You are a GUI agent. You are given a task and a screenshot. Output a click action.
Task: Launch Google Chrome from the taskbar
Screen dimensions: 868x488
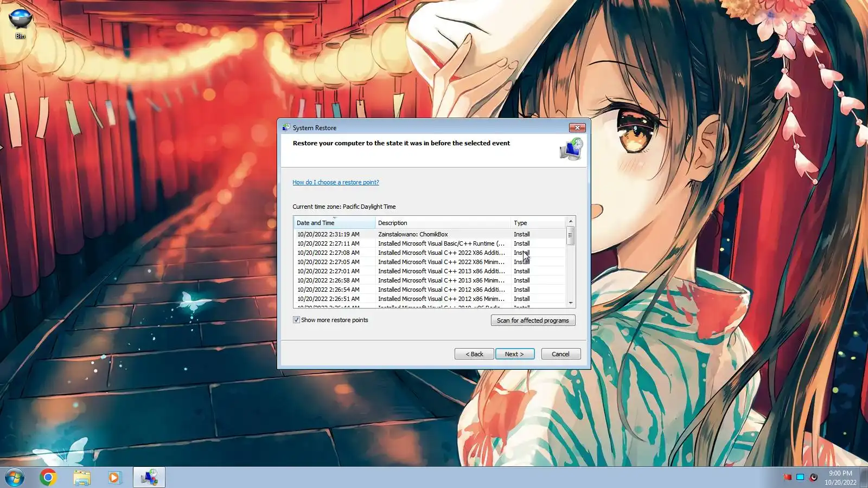click(48, 477)
